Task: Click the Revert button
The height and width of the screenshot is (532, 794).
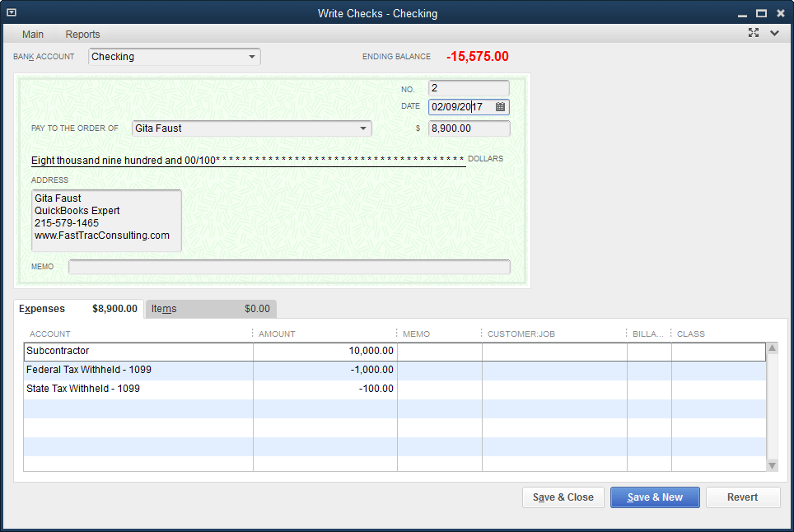Action: (x=742, y=497)
